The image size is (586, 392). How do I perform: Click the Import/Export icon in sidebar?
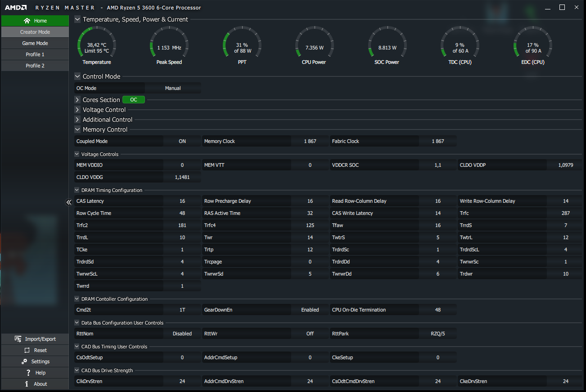click(x=18, y=339)
